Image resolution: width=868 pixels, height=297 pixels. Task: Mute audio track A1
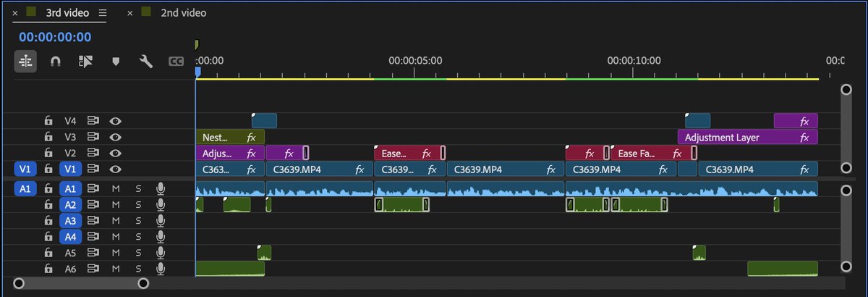115,189
